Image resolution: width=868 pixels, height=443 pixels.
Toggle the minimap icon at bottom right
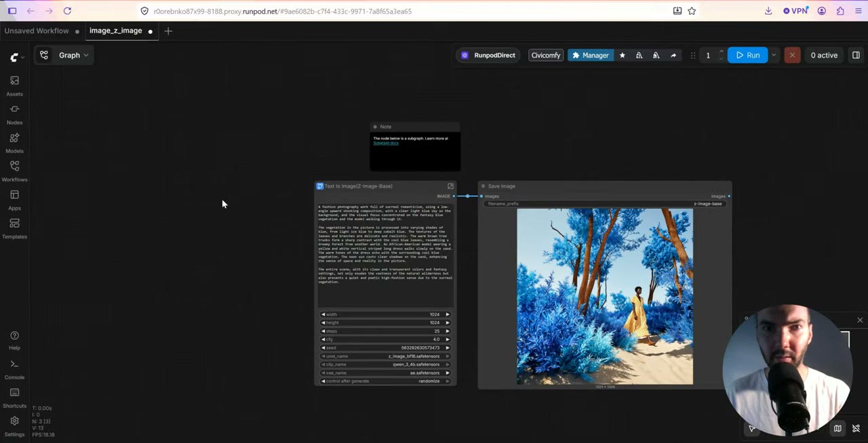pos(837,428)
